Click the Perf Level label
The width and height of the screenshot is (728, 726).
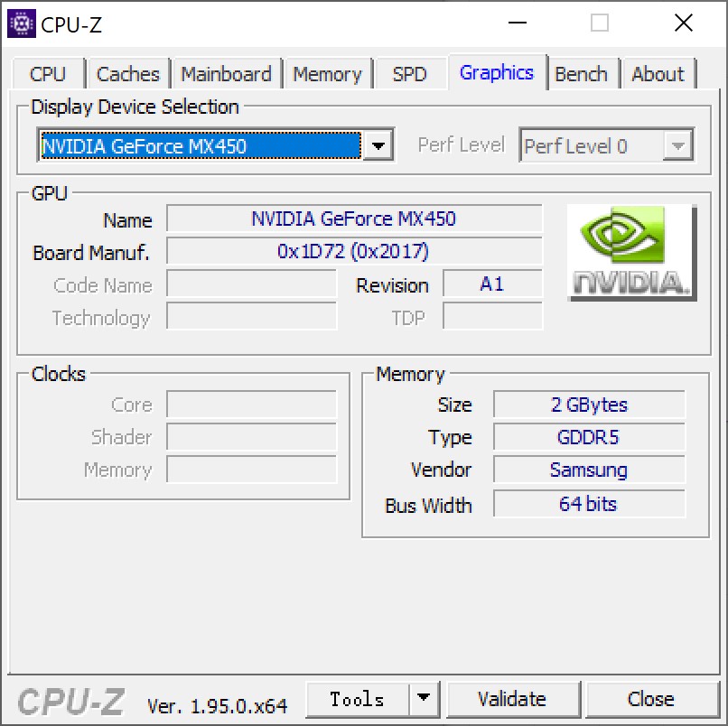click(x=461, y=144)
